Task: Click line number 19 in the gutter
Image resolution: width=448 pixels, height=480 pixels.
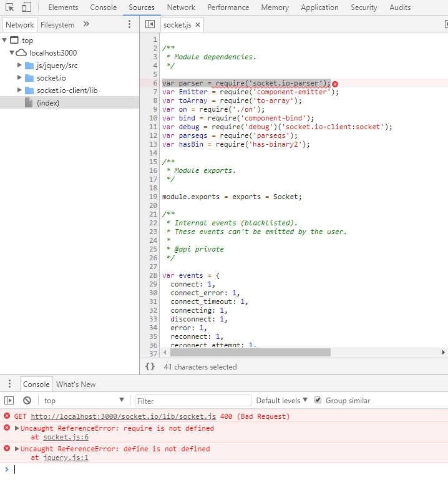Action: 153,197
